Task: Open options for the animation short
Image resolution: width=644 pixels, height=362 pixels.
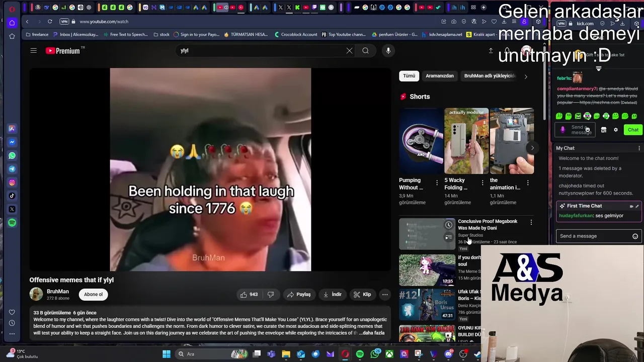Action: click(x=528, y=183)
